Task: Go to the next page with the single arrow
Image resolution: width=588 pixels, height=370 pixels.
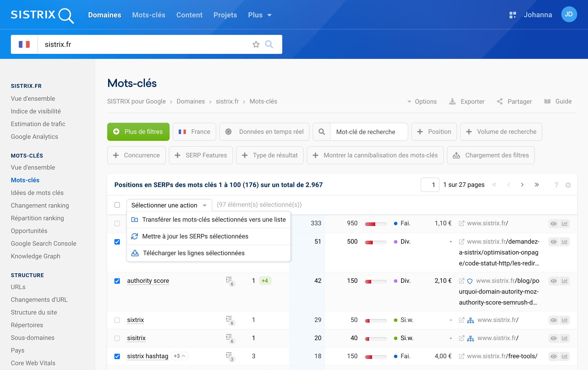Action: pos(522,185)
